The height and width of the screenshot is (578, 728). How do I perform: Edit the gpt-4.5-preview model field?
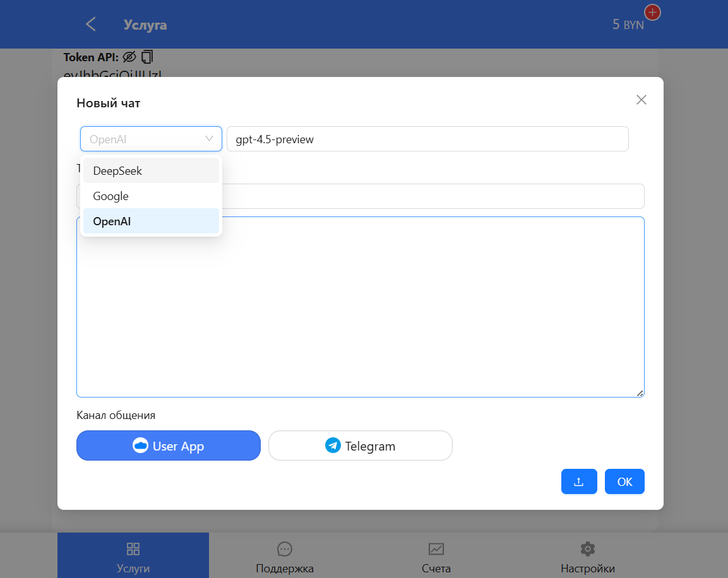tap(427, 139)
